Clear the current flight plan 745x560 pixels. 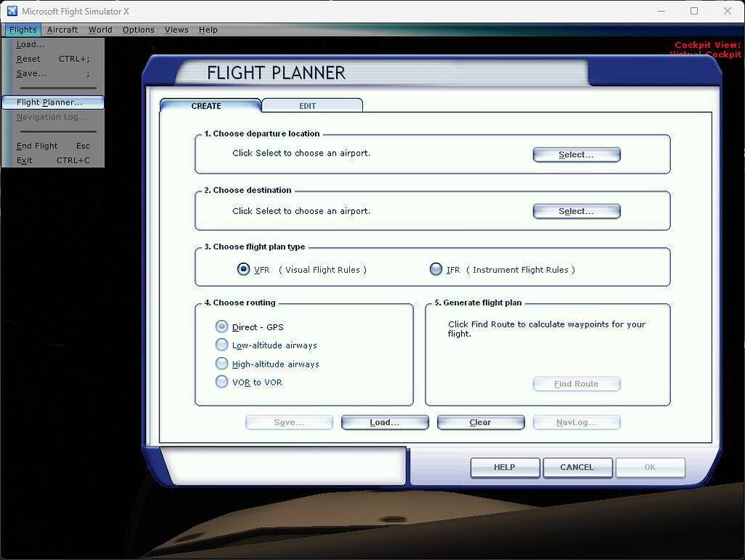(x=480, y=422)
